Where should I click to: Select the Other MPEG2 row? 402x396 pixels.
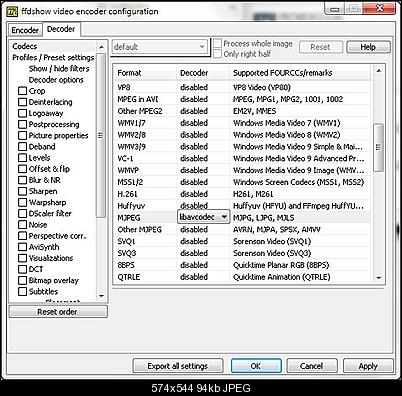coord(243,111)
